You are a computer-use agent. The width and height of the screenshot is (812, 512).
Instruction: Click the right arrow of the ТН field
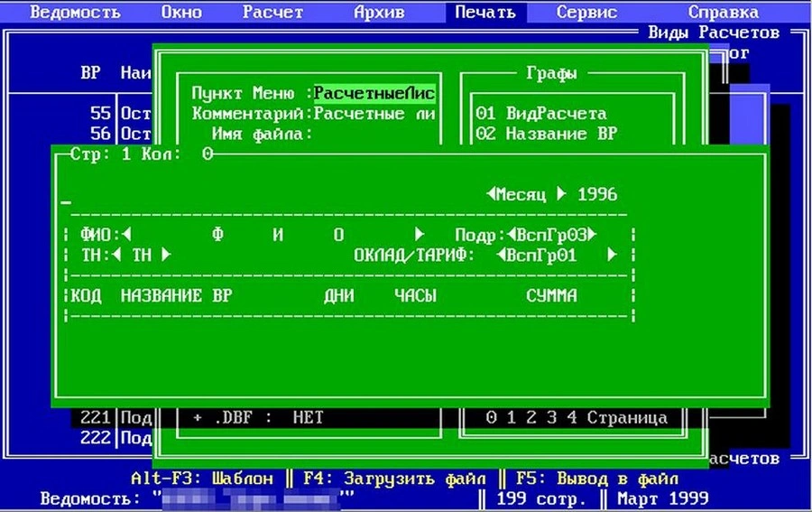(x=165, y=256)
